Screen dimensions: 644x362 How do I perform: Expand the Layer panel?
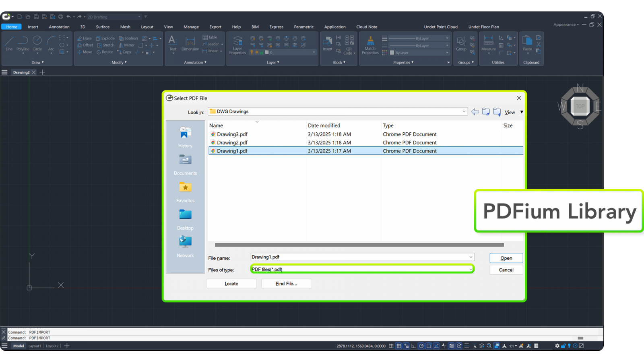(x=273, y=62)
